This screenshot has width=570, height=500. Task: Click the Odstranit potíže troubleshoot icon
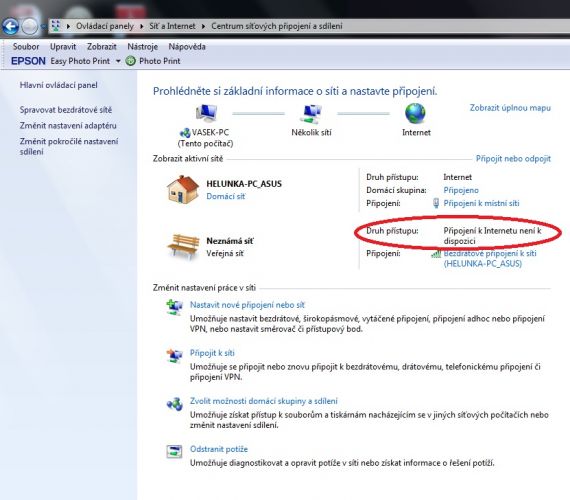point(174,451)
